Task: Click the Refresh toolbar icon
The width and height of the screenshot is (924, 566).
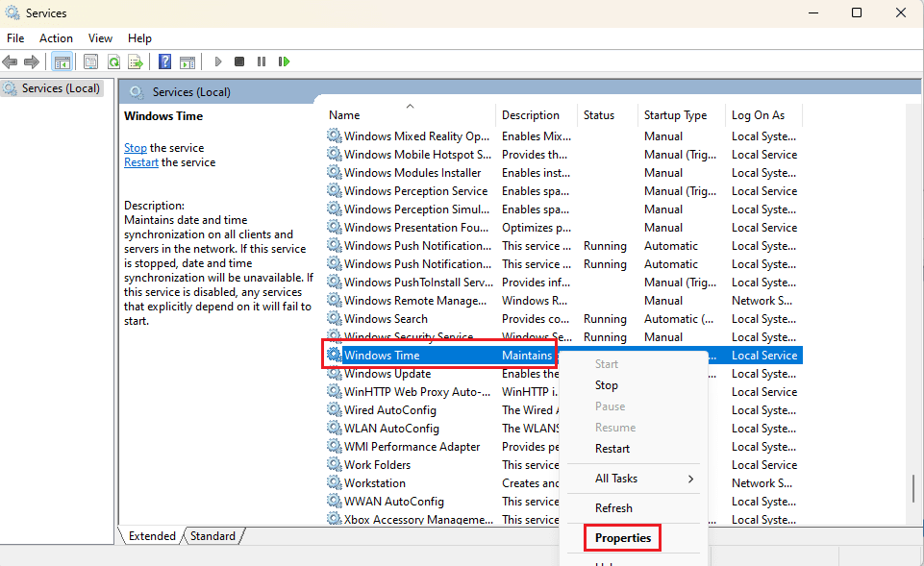Action: click(x=113, y=62)
